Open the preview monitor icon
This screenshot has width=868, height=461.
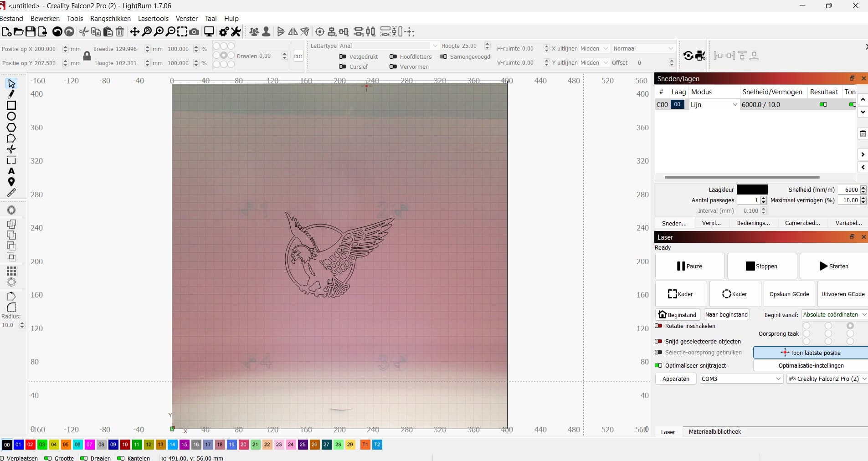coord(209,31)
